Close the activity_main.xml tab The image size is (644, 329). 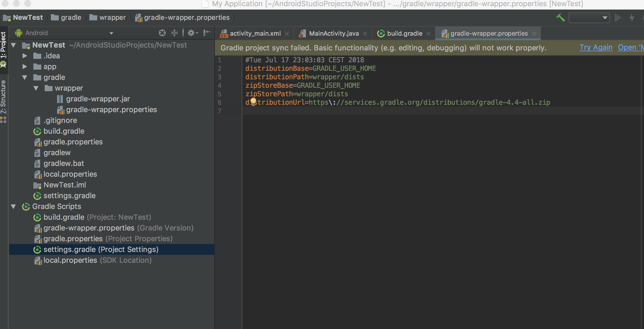(287, 34)
